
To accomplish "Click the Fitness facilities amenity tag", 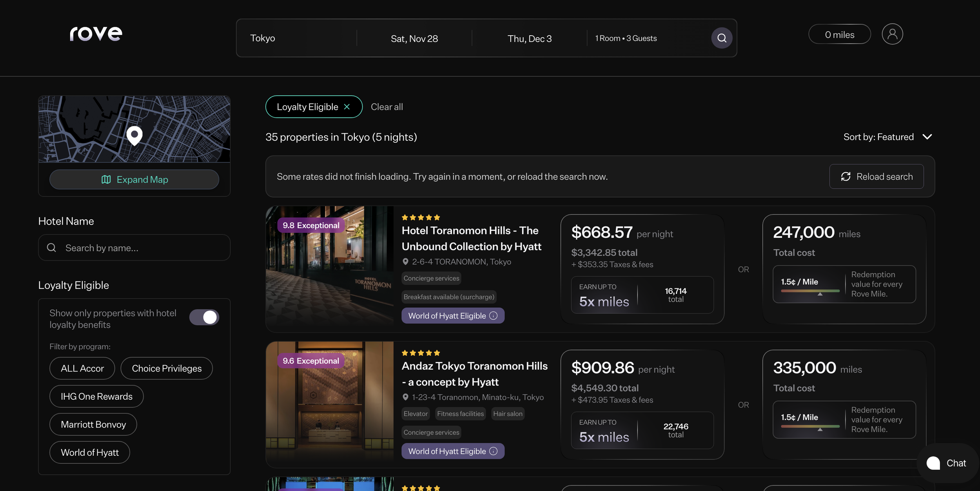I will coord(460,414).
